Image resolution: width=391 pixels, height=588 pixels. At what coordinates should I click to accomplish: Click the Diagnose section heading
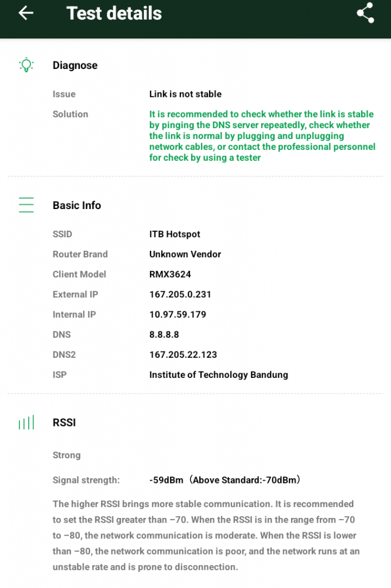pyautogui.click(x=75, y=65)
